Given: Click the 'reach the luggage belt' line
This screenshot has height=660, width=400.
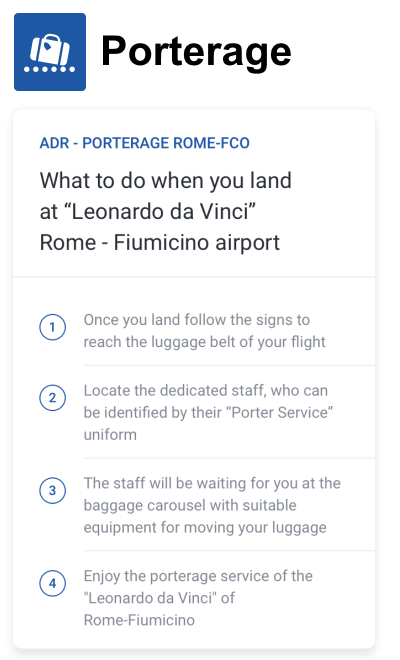Looking at the screenshot, I should [204, 342].
